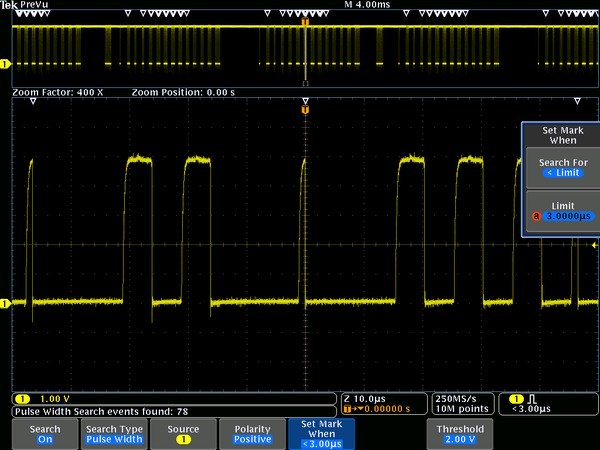Click the channel 1 ground marker in overview
The height and width of the screenshot is (450, 600).
click(x=5, y=64)
